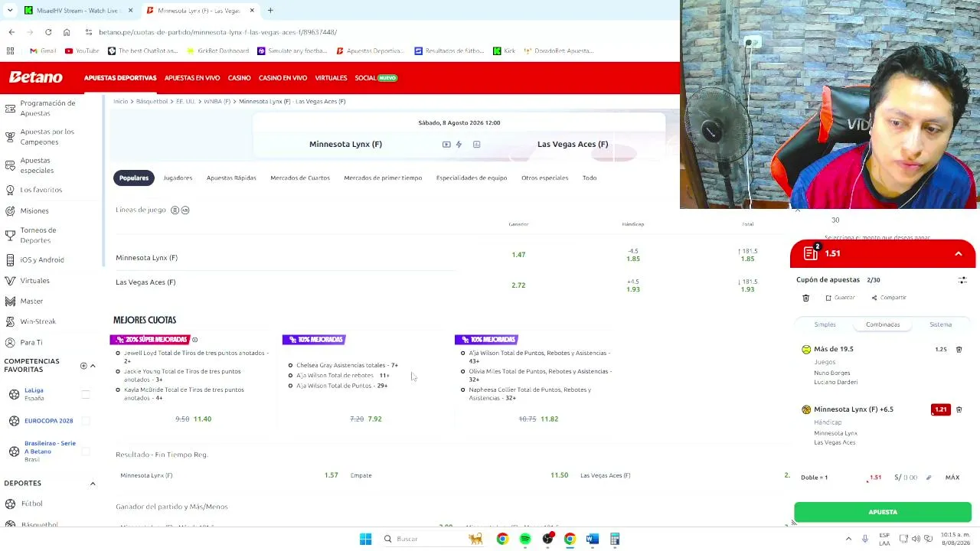Open the Master sidebar icon
The height and width of the screenshot is (551, 980).
click(x=10, y=301)
